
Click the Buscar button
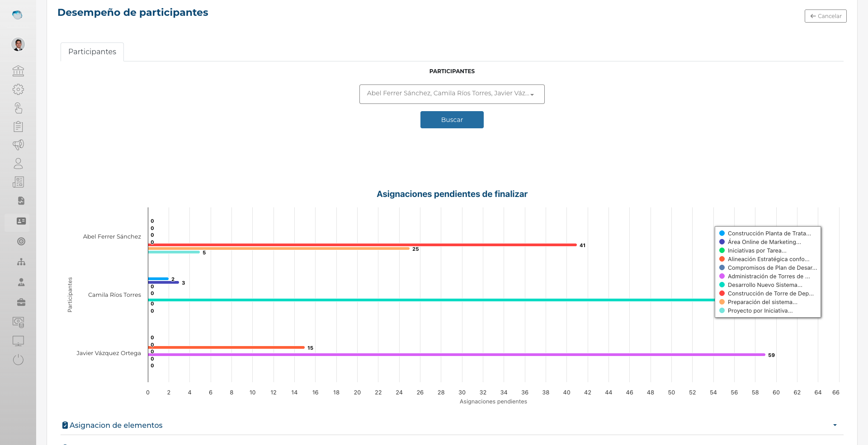click(452, 120)
